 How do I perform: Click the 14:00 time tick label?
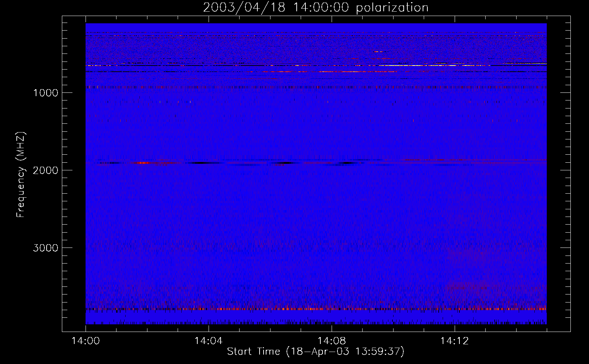click(x=86, y=341)
